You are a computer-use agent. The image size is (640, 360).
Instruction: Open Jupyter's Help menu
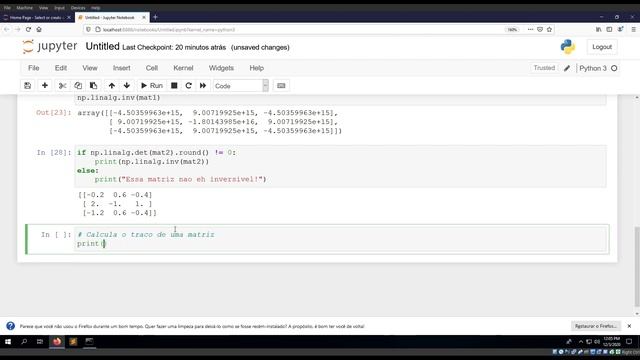click(x=257, y=68)
